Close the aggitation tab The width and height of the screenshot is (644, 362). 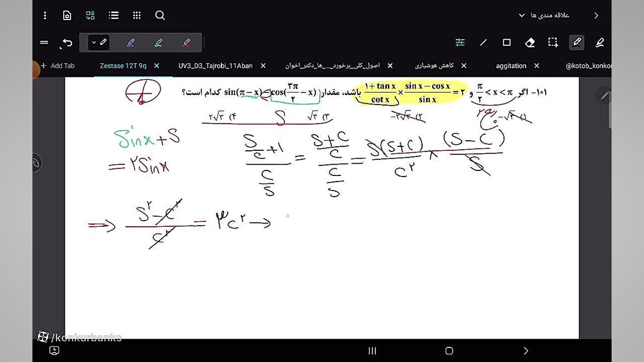(x=537, y=66)
